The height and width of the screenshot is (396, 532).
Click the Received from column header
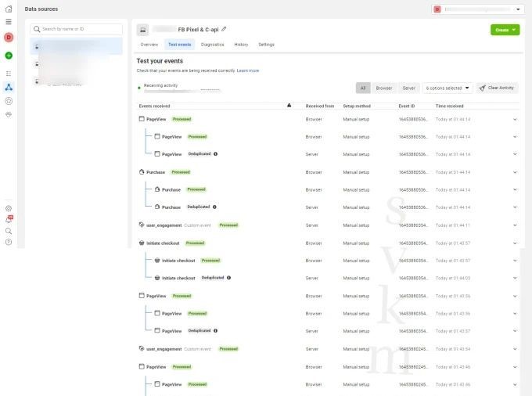pos(320,106)
